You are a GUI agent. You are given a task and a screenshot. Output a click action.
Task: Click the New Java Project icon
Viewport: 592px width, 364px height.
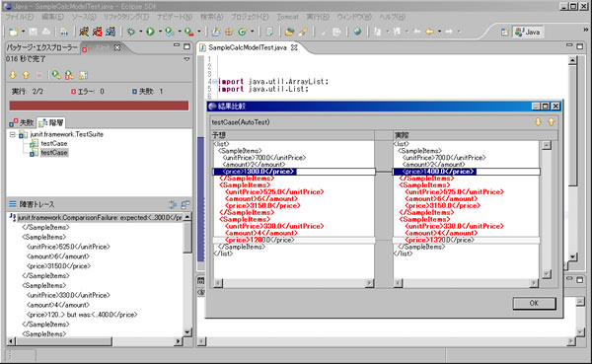click(216, 33)
